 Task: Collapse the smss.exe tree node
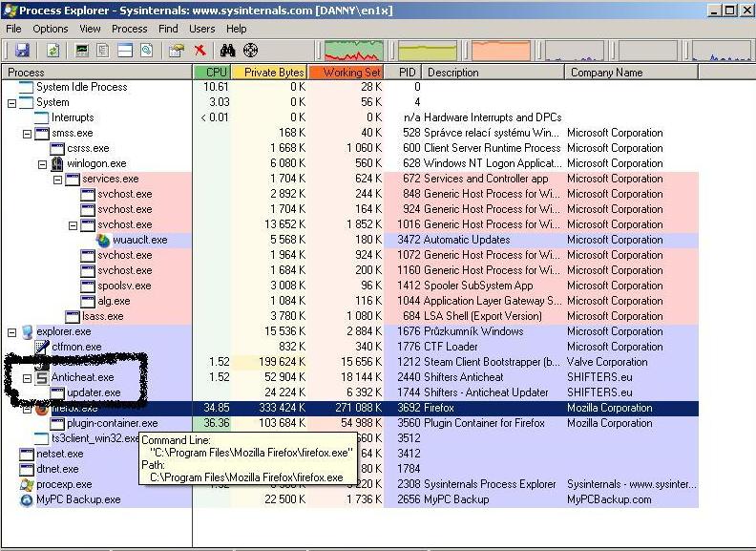pyautogui.click(x=27, y=134)
